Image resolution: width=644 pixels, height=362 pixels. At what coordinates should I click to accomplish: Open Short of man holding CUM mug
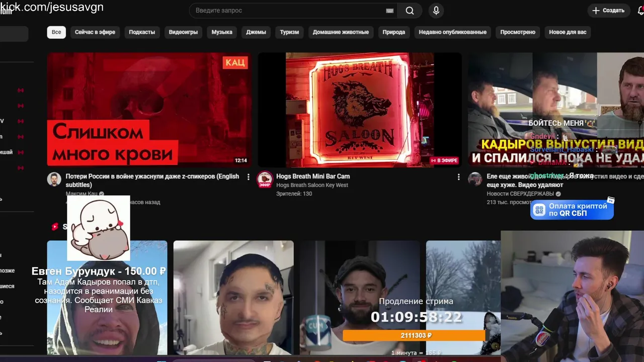(x=360, y=298)
